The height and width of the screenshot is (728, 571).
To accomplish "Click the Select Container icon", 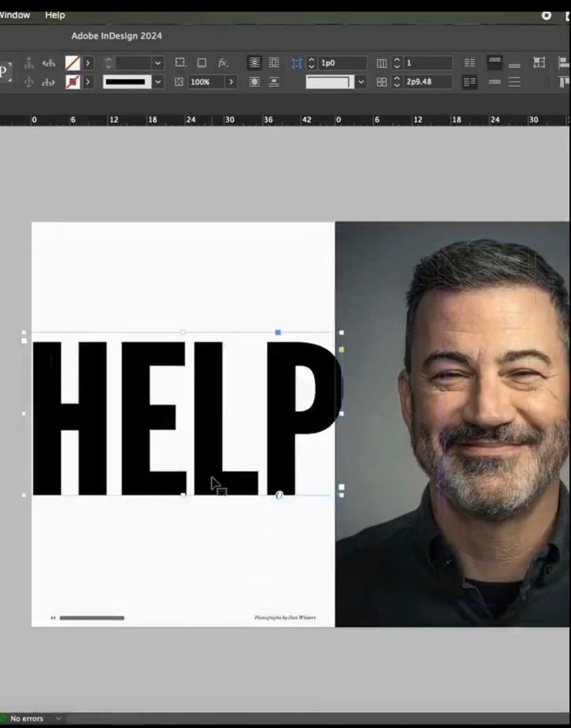I will pos(29,63).
